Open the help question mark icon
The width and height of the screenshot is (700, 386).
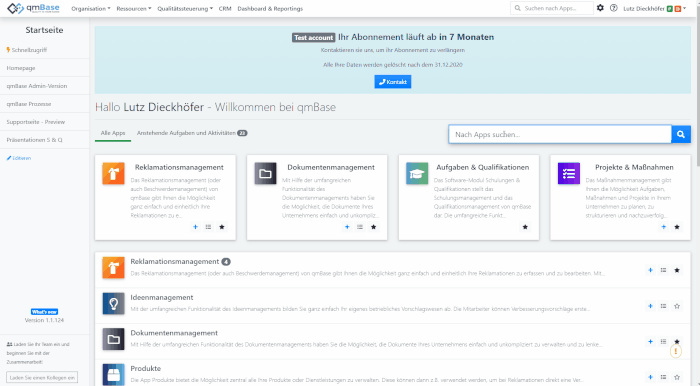(x=614, y=8)
